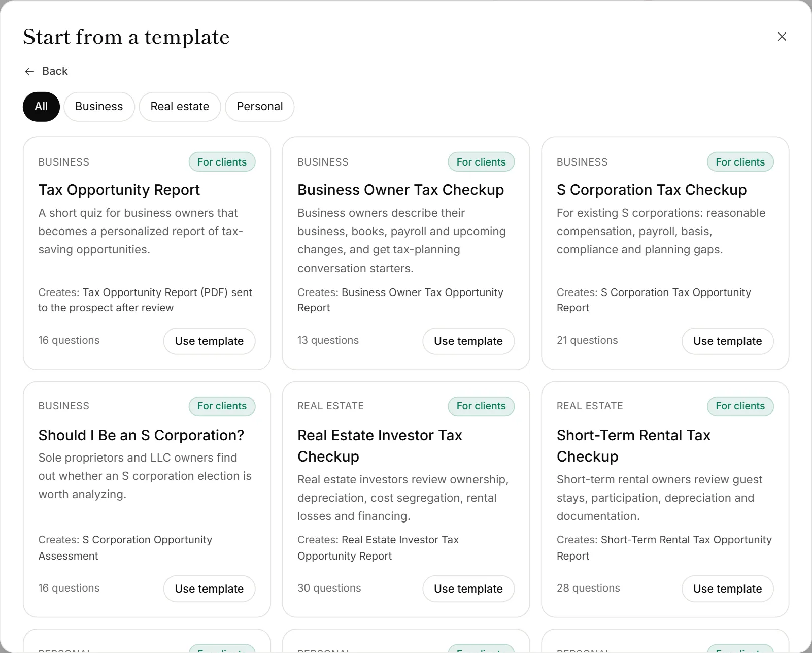
Task: Click the 'Sole proprietors and LLC owners' description
Action: (145, 476)
